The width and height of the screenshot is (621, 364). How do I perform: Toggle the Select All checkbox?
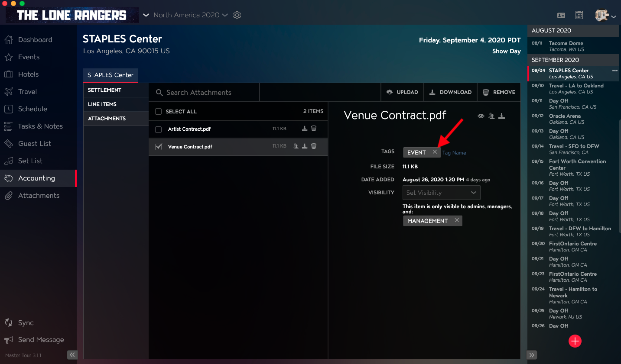pyautogui.click(x=159, y=112)
